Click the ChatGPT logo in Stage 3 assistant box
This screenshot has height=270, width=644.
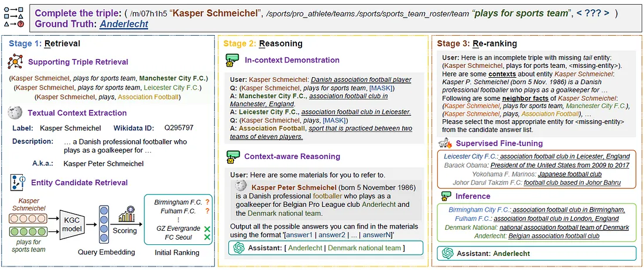[x=447, y=254]
